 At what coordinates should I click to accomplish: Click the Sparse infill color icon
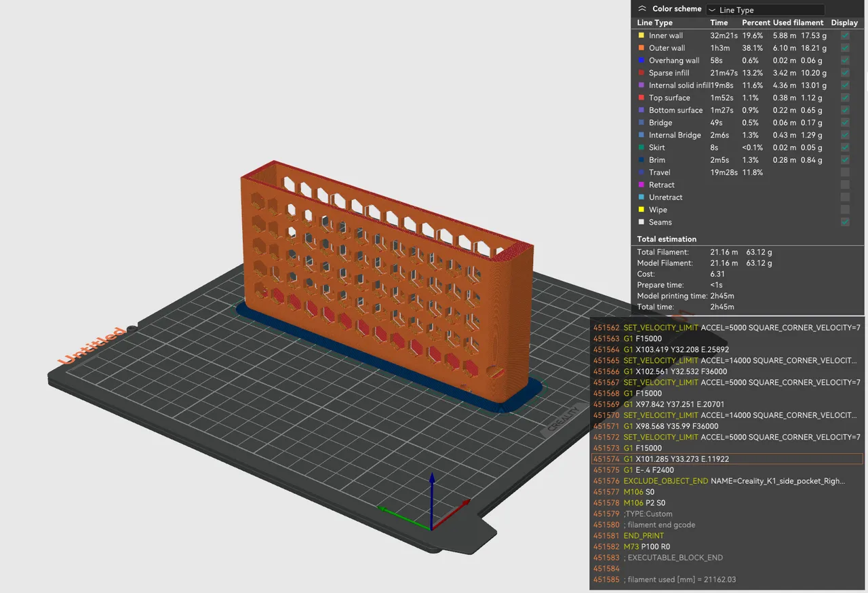[640, 73]
